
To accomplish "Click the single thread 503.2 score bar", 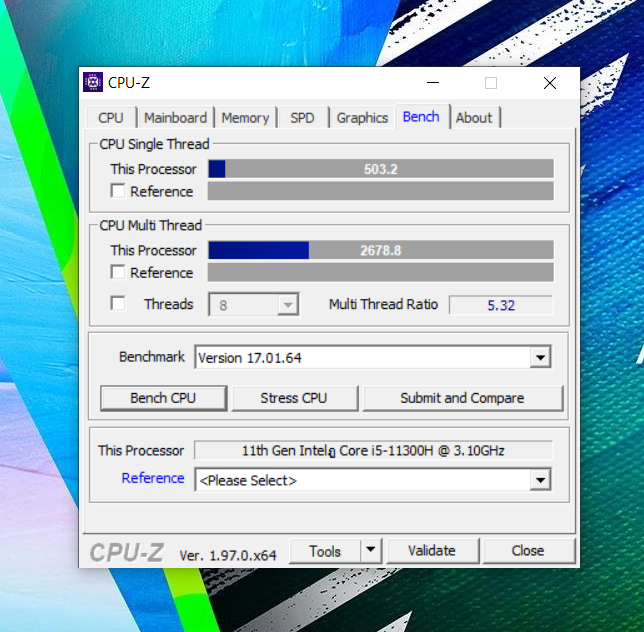I will coord(381,169).
